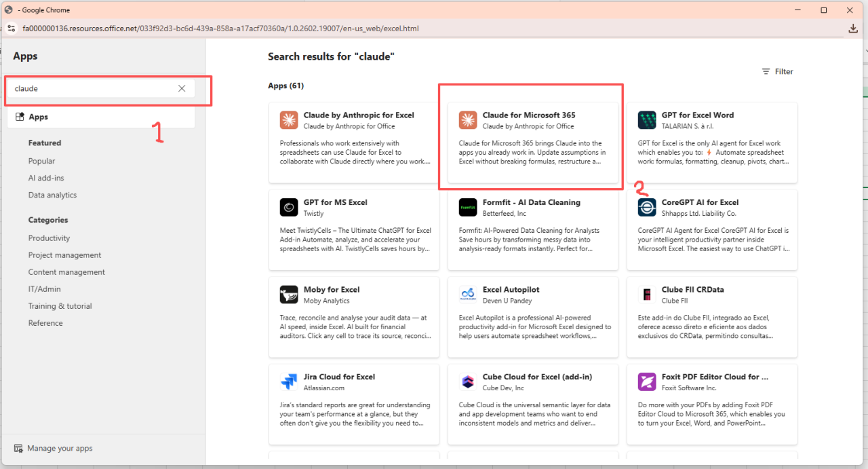Screen dimensions: 868x469
Task: Click the Foxit Software Inc. publisher name
Action: (x=689, y=388)
